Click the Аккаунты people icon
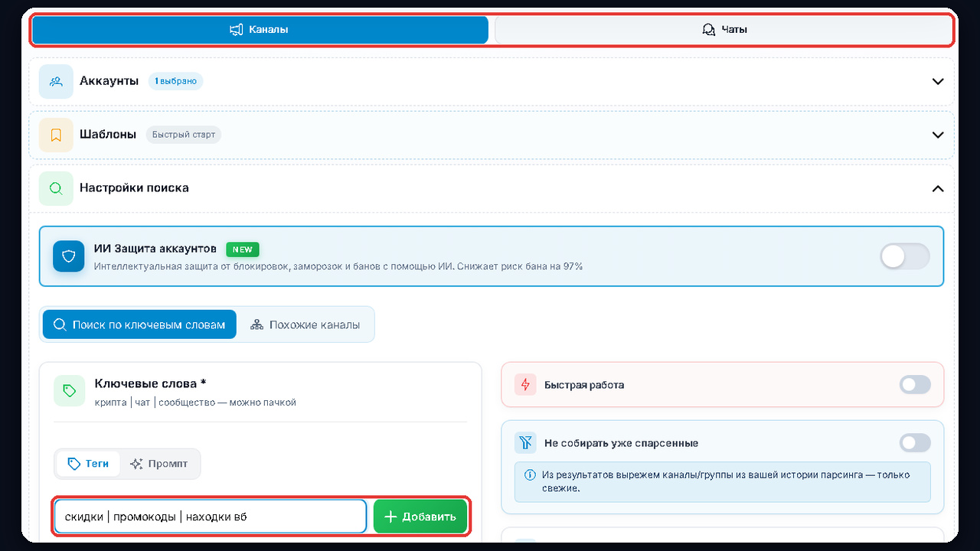This screenshot has height=551, width=980. tap(56, 81)
